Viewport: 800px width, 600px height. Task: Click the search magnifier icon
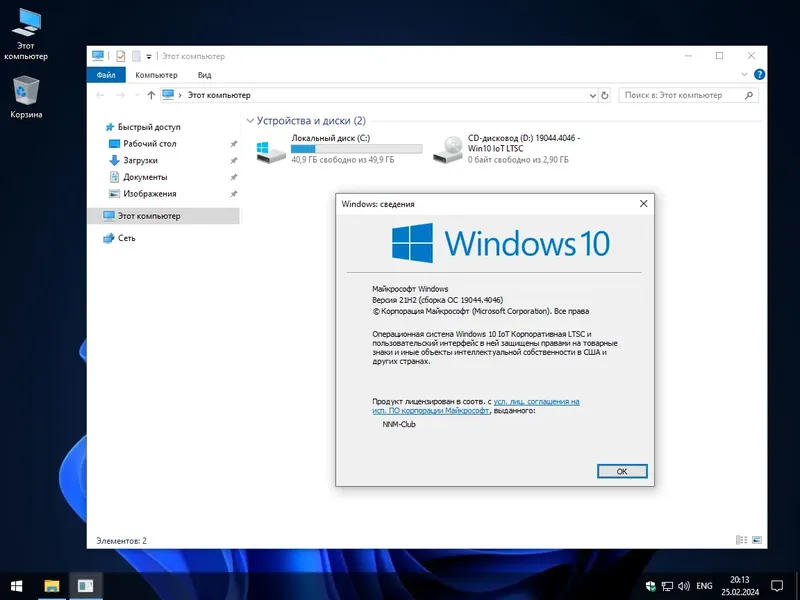749,95
